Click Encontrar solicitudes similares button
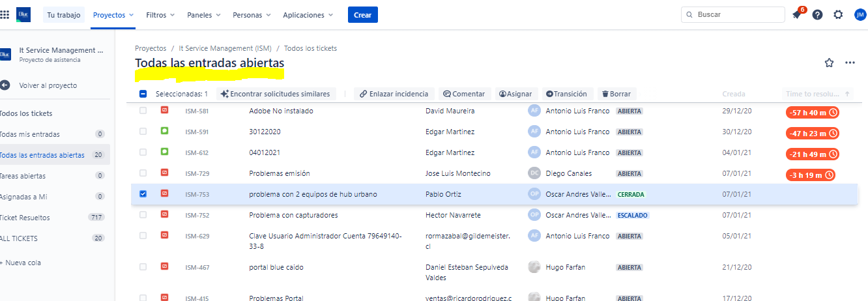Viewport: 868px width, 301px height. pyautogui.click(x=276, y=94)
